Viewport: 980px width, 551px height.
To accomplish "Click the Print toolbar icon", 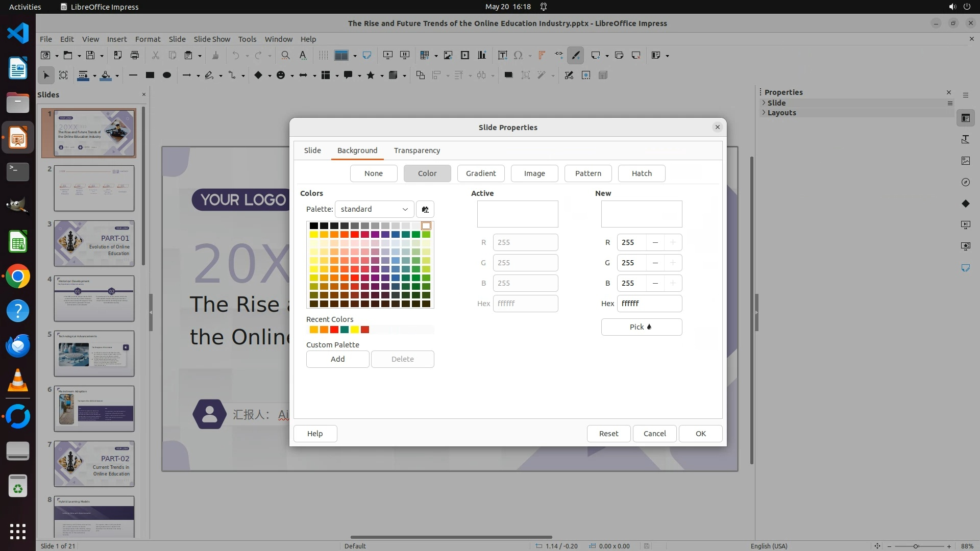I will [x=135, y=55].
